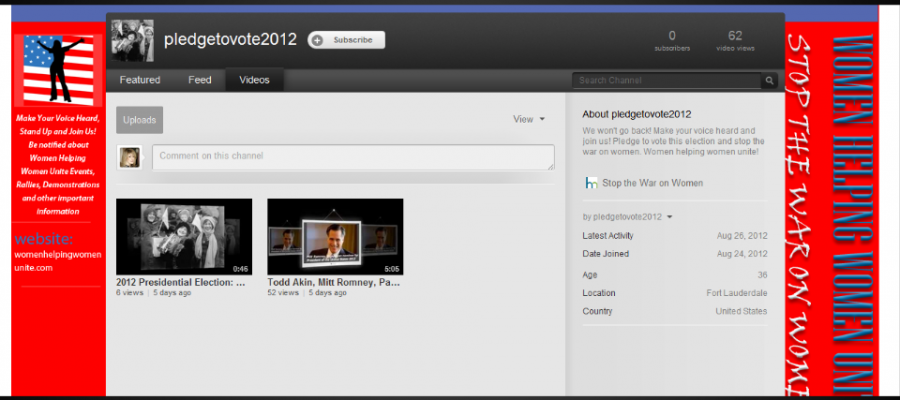Click the We won't go back description text
The image size is (900, 400).
(x=673, y=141)
